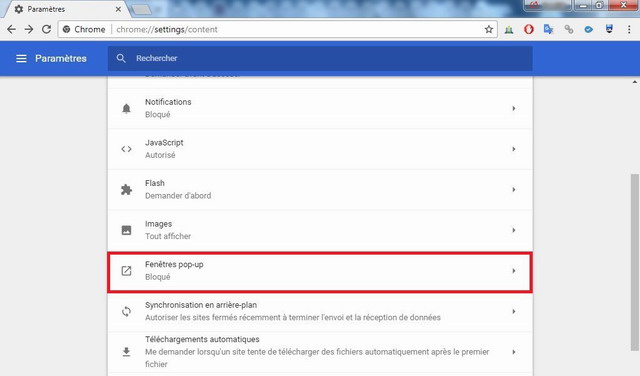The height and width of the screenshot is (376, 640).
Task: Click "Bloqué" under Notifications
Action: 158,115
